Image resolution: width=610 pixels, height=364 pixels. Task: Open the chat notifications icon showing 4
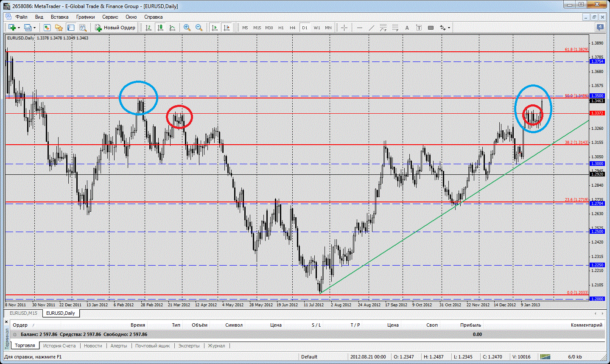(x=600, y=28)
